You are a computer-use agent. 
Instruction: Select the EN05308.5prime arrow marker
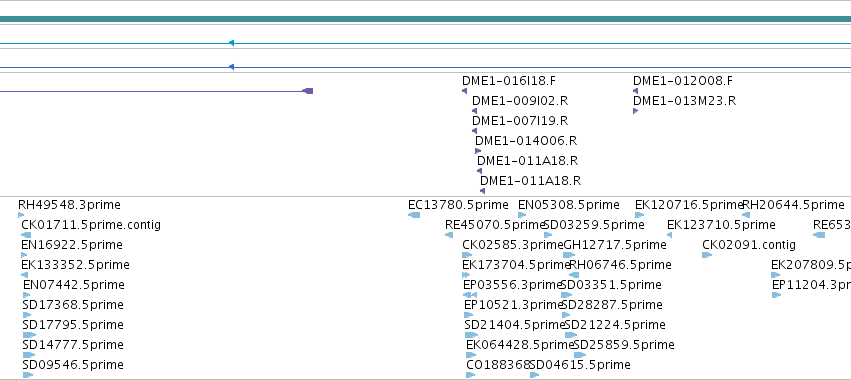click(522, 215)
